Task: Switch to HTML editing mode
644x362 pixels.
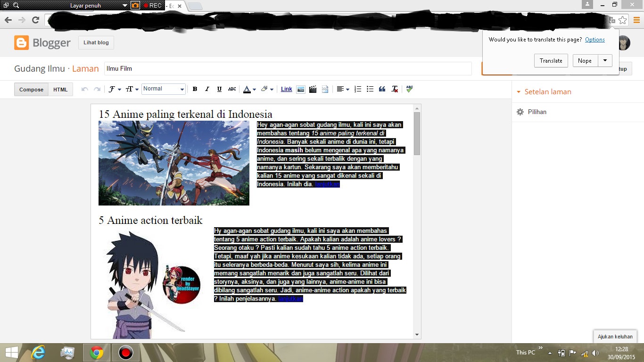Action: point(60,90)
